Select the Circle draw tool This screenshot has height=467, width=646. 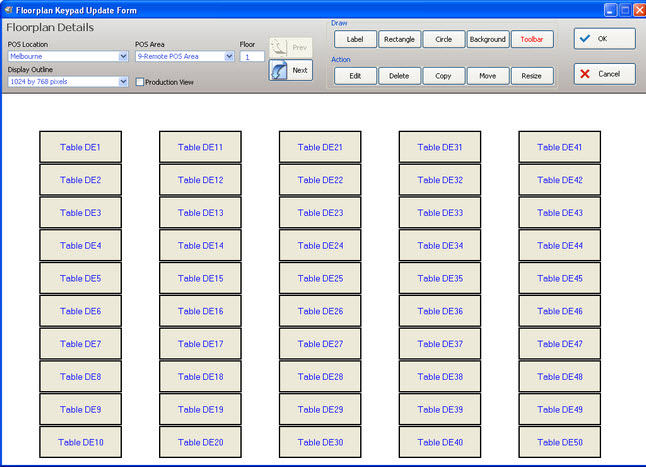click(x=443, y=40)
